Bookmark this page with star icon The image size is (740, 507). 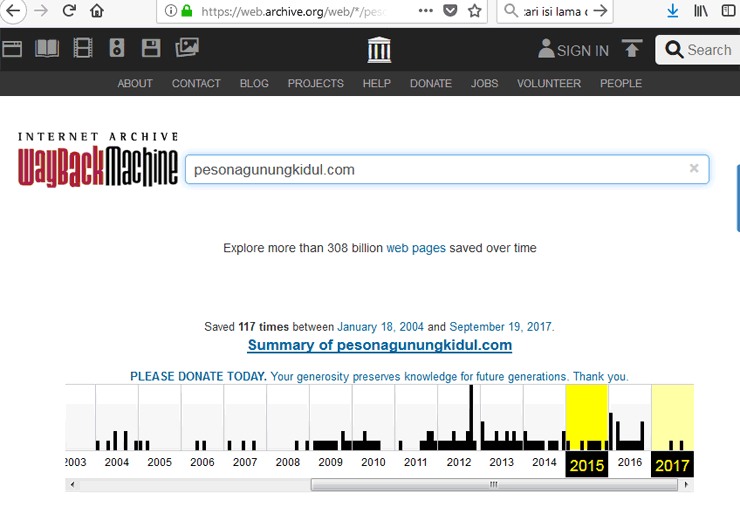pos(475,10)
